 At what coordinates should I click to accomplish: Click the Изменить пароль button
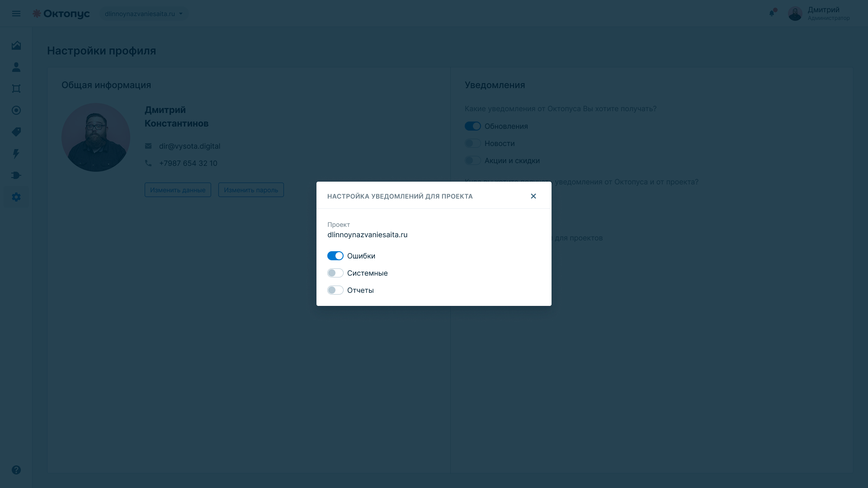tap(251, 190)
